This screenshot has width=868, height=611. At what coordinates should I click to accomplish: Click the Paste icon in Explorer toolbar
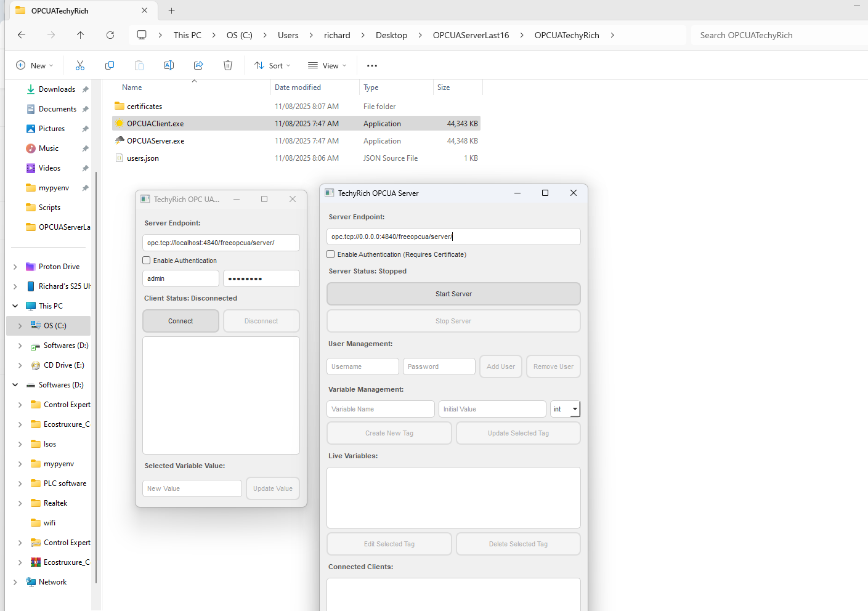point(139,65)
